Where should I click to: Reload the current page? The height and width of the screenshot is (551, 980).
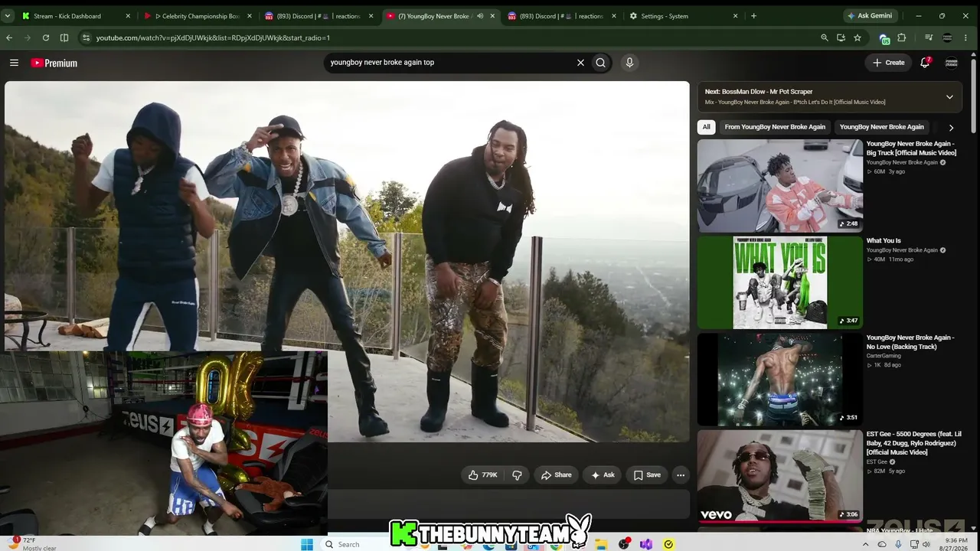pyautogui.click(x=46, y=37)
